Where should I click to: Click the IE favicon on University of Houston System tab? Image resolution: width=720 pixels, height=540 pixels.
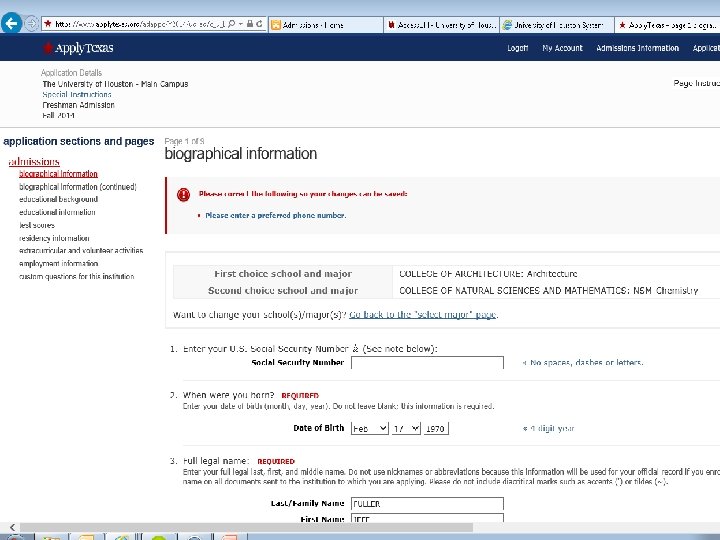coord(507,25)
